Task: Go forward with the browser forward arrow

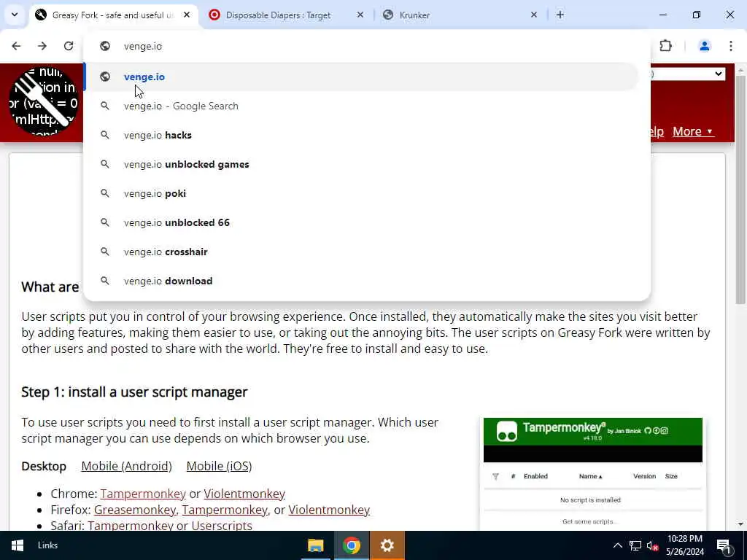Action: pyautogui.click(x=42, y=46)
